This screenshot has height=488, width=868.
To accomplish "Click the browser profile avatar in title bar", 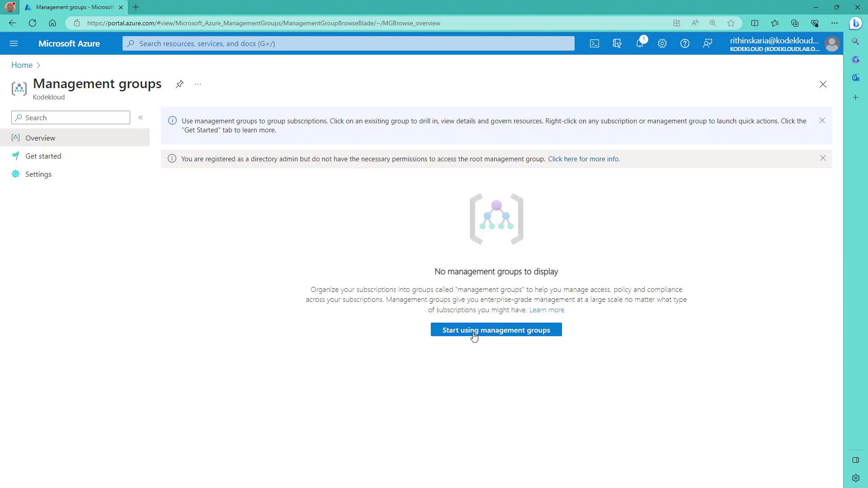I will click(10, 7).
